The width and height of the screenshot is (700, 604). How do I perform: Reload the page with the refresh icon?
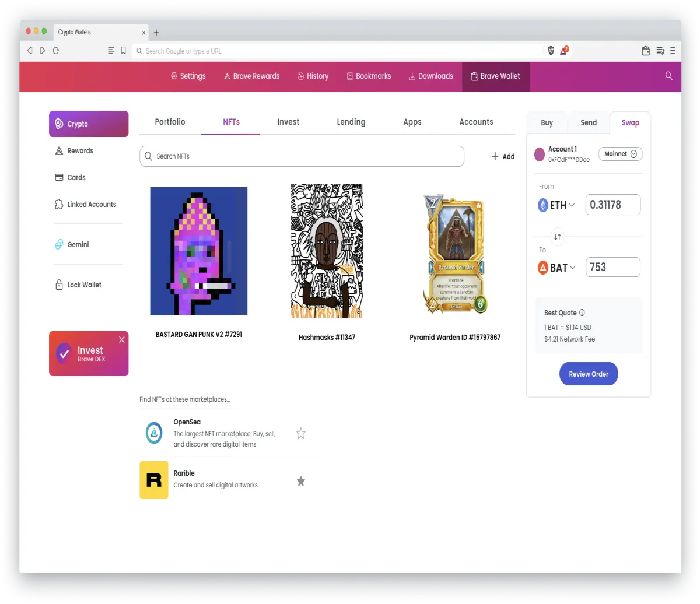click(56, 51)
